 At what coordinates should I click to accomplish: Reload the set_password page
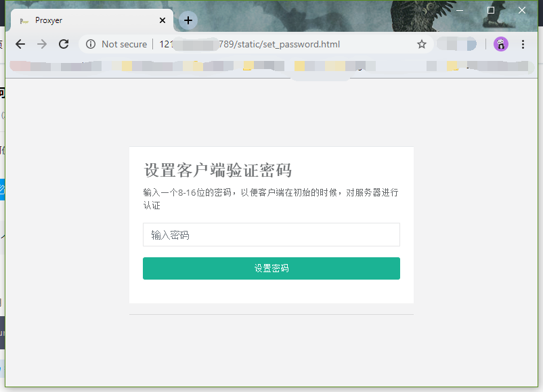tap(64, 44)
